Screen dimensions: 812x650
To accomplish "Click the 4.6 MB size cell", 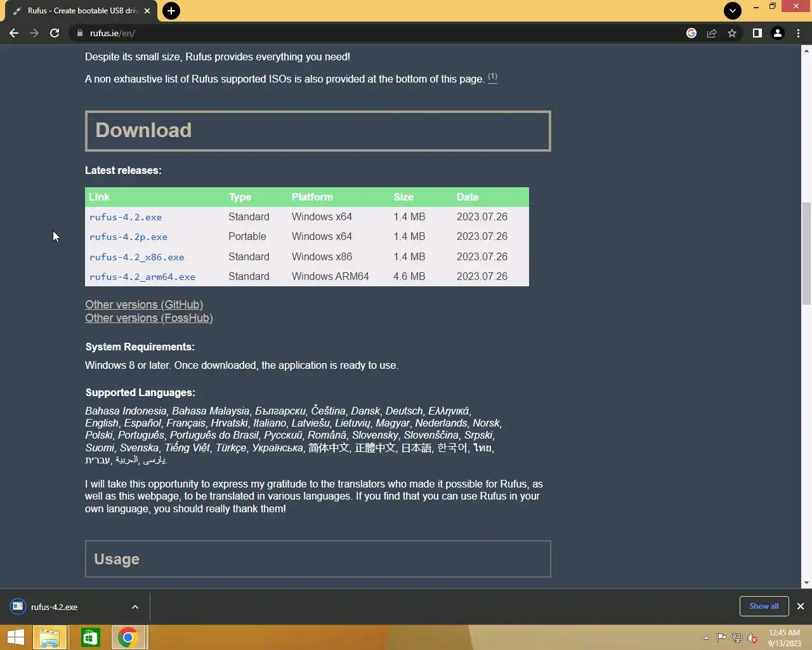I will 409,276.
